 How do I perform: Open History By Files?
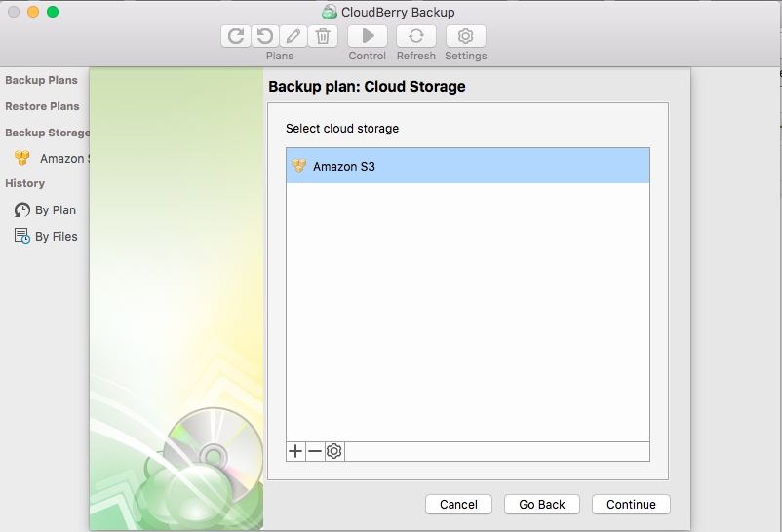(x=57, y=237)
